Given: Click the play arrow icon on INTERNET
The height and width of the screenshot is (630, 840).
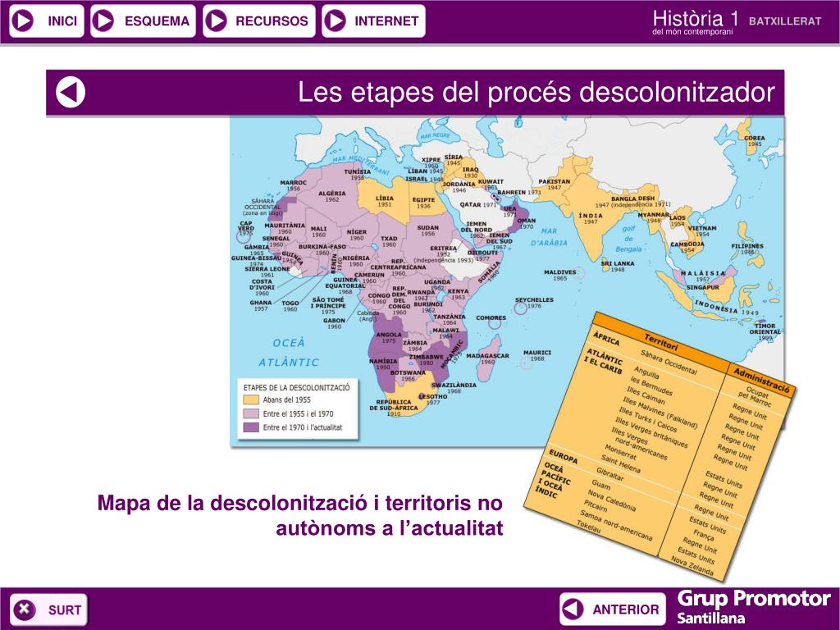Looking at the screenshot, I should point(335,21).
